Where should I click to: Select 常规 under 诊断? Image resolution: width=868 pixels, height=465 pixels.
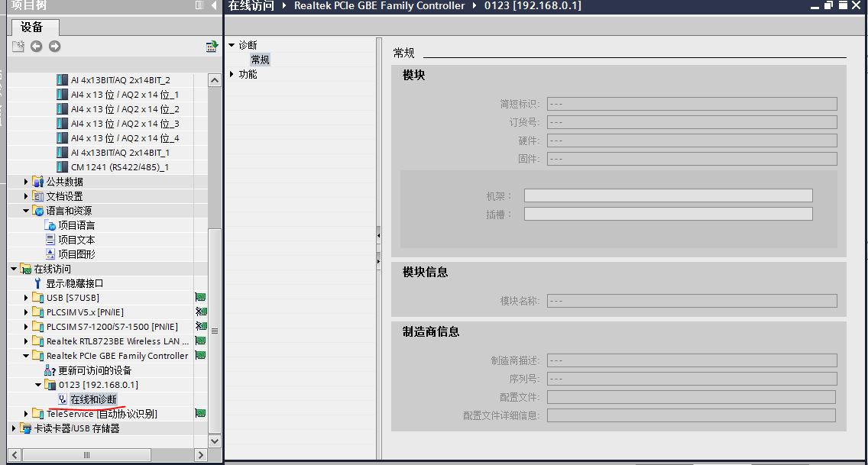click(260, 60)
